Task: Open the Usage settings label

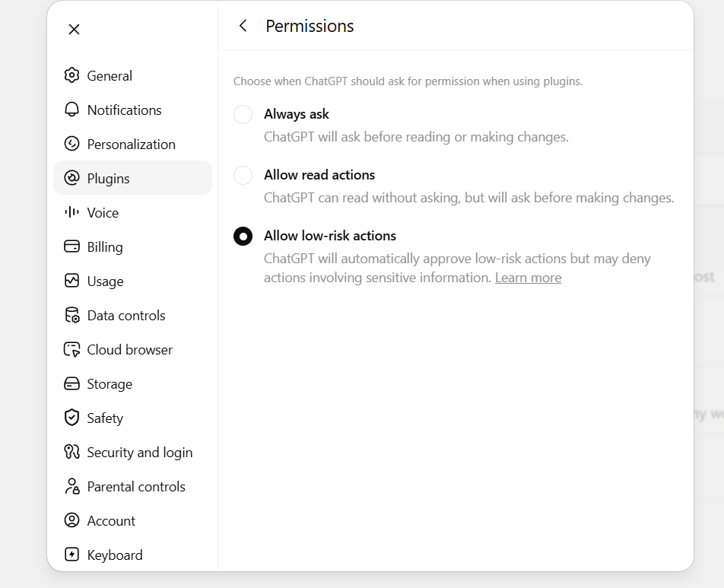Action: point(105,281)
